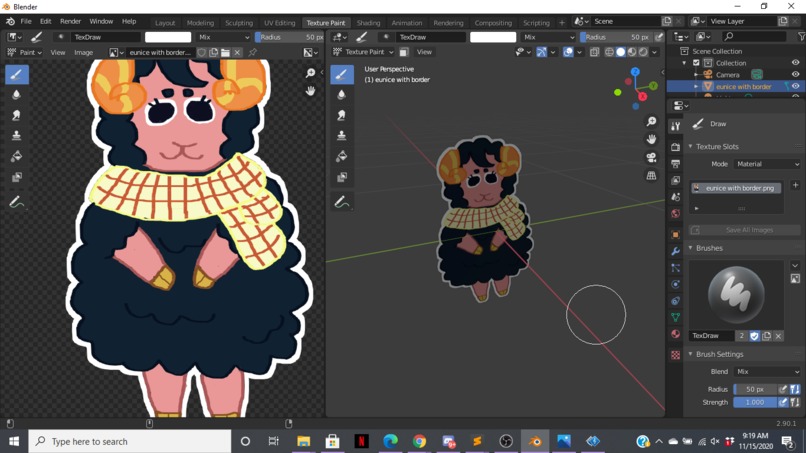Toggle show gizmo button in viewport header
The image size is (806, 453).
pyautogui.click(x=541, y=52)
